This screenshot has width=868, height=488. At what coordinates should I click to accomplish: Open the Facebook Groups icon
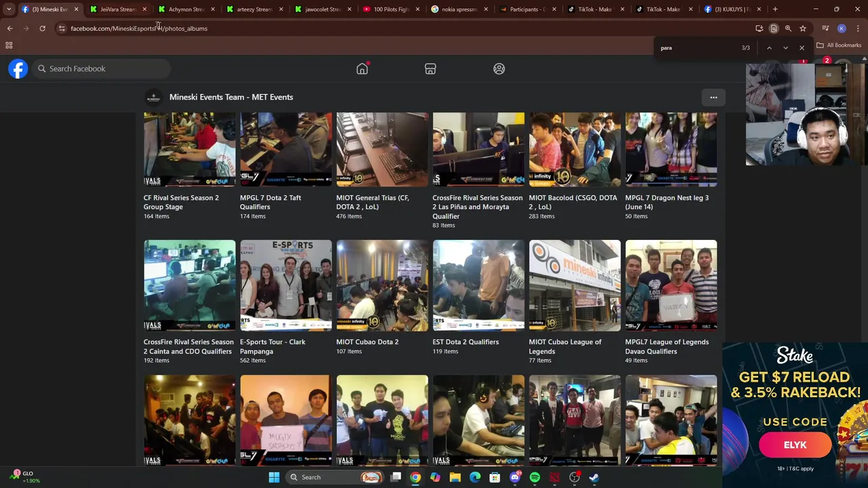pos(499,68)
